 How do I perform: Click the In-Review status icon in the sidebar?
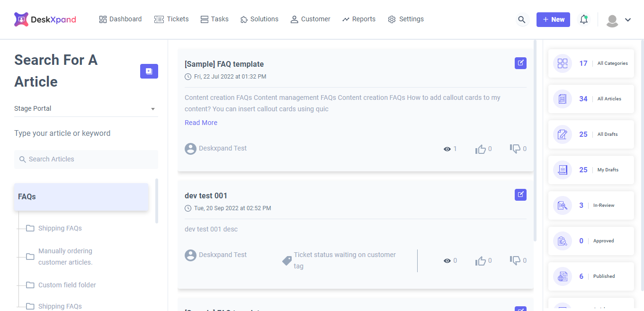click(562, 205)
